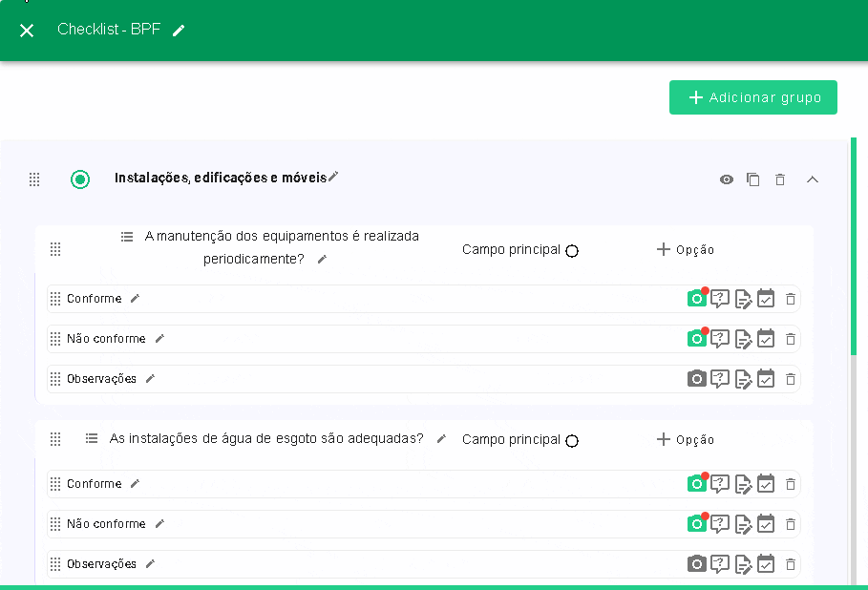The image size is (868, 590).
Task: Click the gray camera icon on last Observações row
Action: point(697,564)
